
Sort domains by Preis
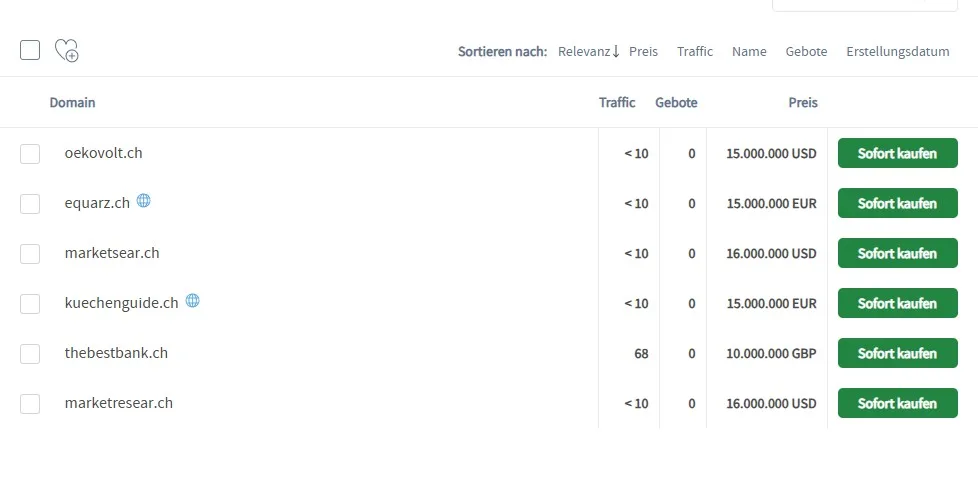tap(643, 51)
